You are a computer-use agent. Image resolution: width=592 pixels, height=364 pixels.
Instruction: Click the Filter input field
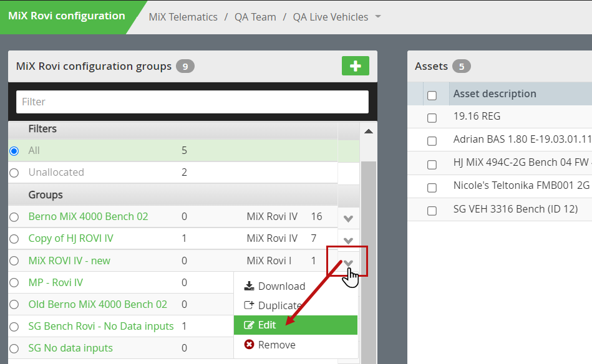192,102
